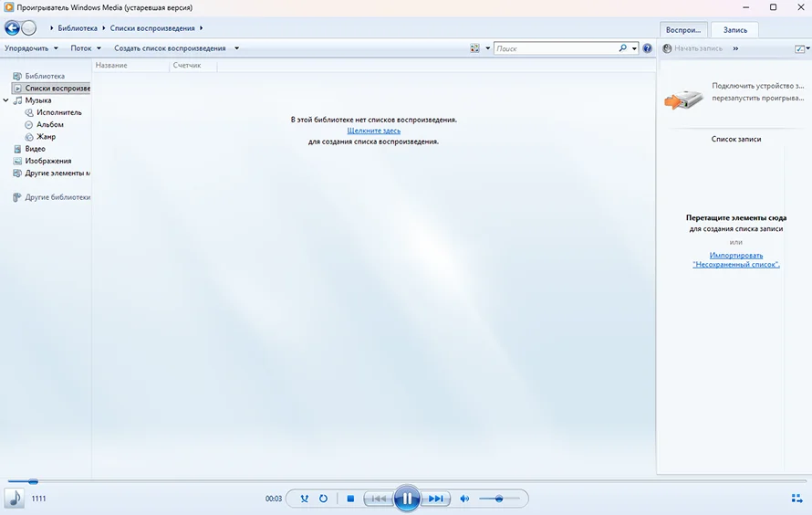Click the Подключить устройство text
Viewport: 812px width, 515px height.
click(x=757, y=86)
